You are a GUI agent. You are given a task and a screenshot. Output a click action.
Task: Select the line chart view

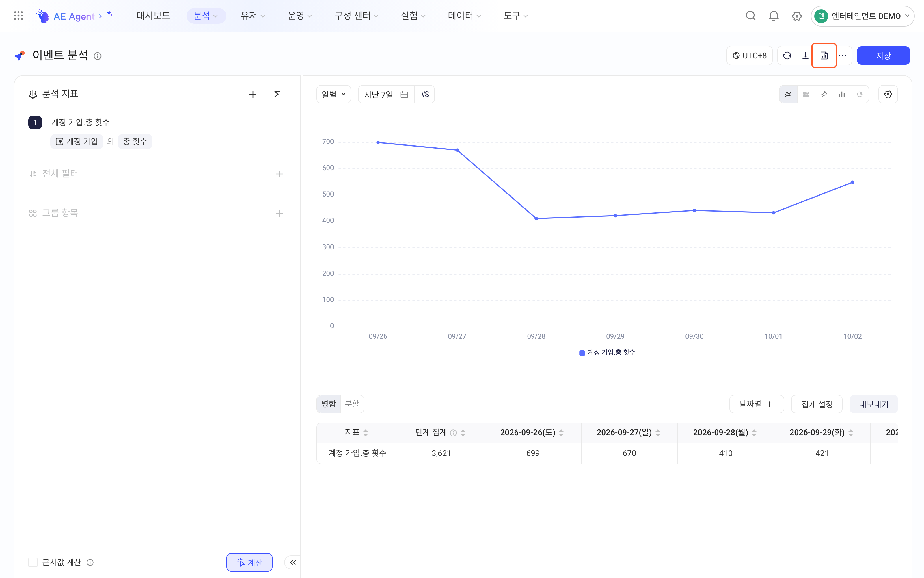pos(789,94)
